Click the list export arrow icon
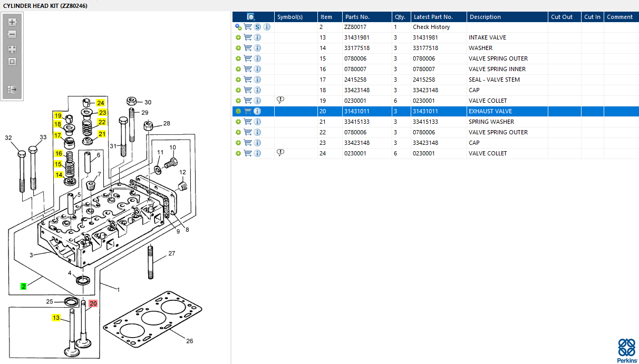Screen dimensions: 639x364 [12, 90]
